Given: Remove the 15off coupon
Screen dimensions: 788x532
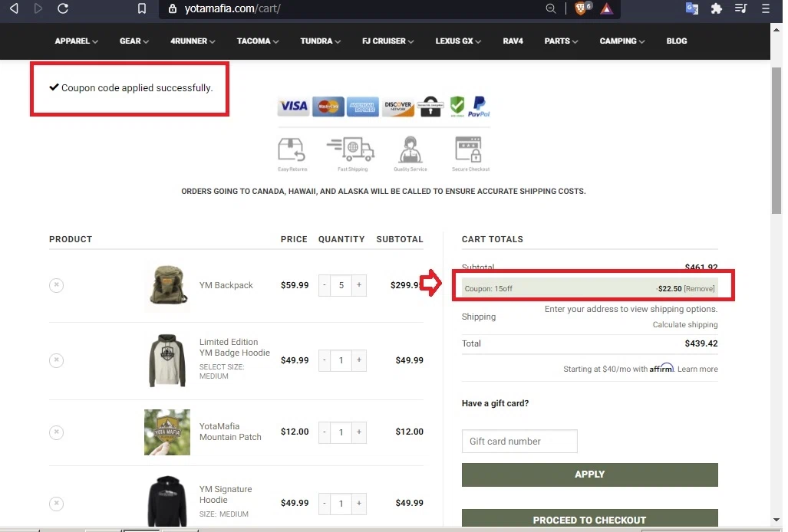Looking at the screenshot, I should pos(699,288).
